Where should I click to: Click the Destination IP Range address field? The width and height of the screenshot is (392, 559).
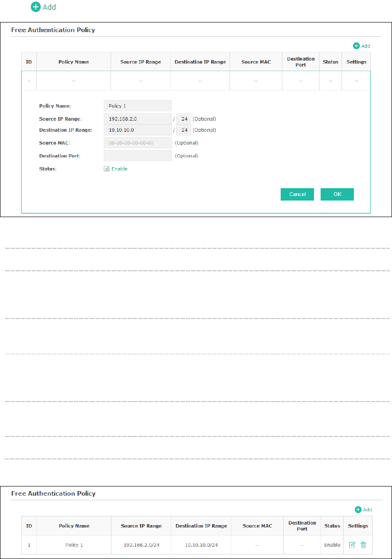pos(138,130)
